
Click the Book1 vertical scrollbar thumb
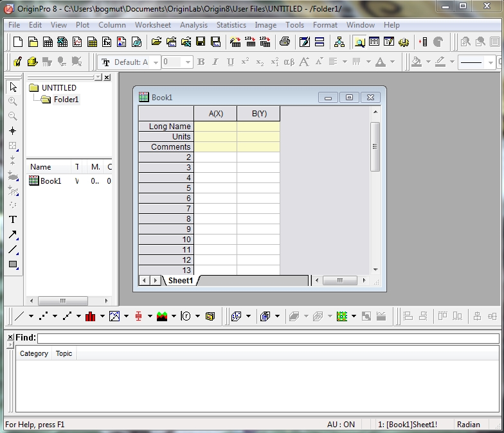(x=375, y=146)
